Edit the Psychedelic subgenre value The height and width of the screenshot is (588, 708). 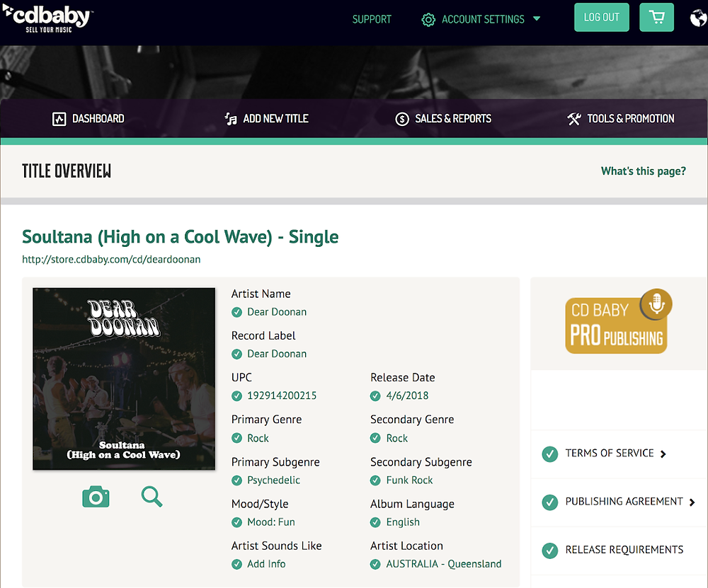tap(273, 480)
